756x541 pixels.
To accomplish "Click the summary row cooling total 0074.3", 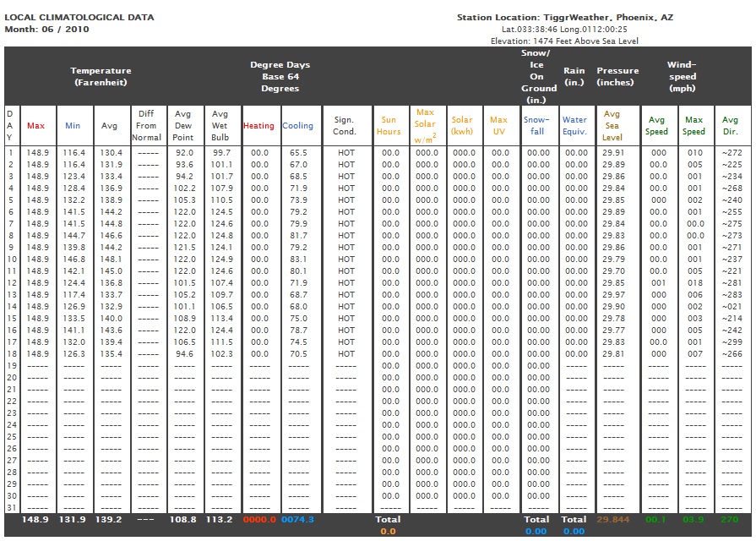I will (297, 519).
